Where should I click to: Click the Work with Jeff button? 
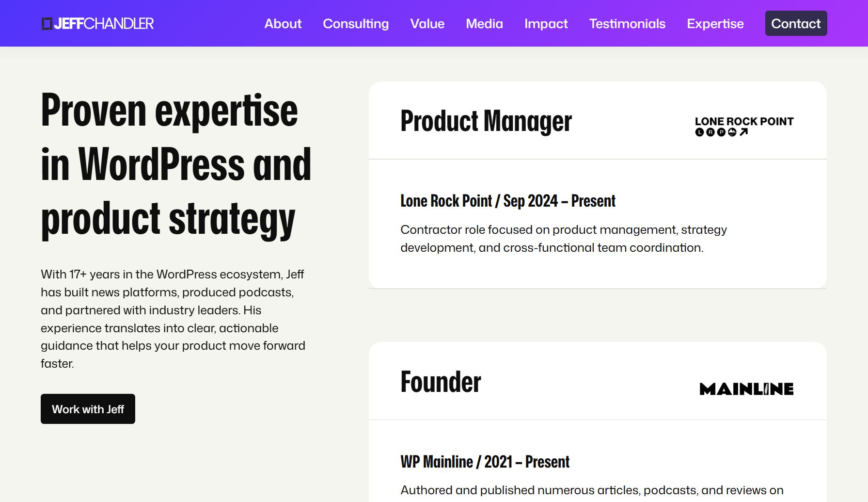point(88,409)
